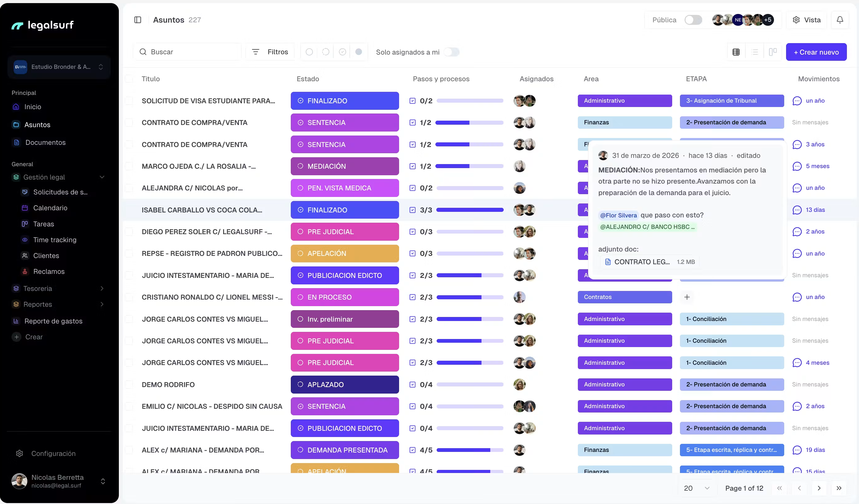Open message bubble for ISABEL CARBALLO row
The width and height of the screenshot is (859, 504).
[797, 210]
